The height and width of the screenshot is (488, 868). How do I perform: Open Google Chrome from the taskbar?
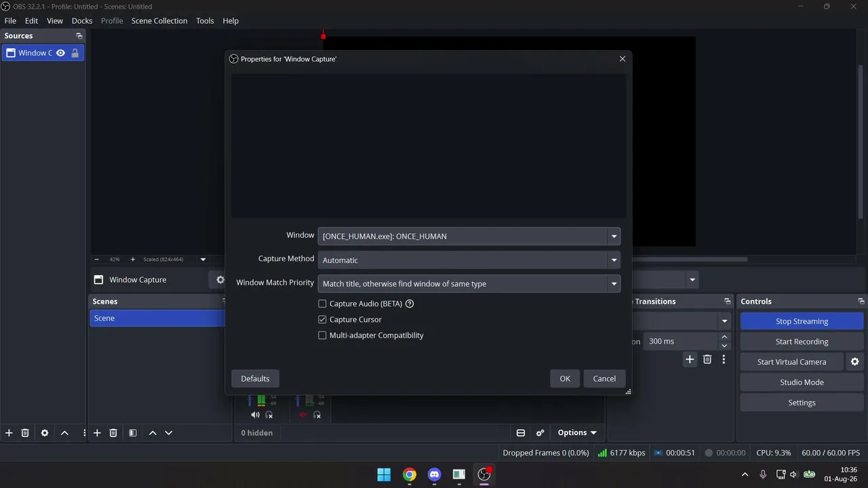pyautogui.click(x=409, y=474)
